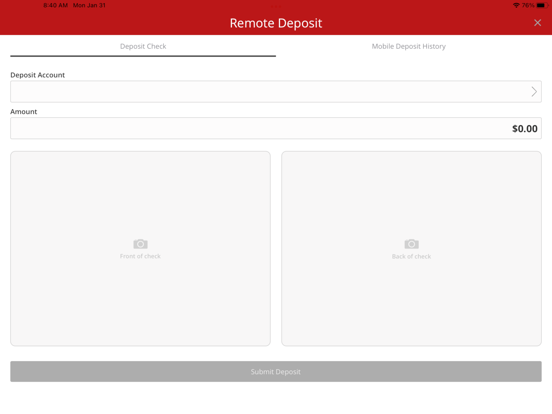Tap the Wi-Fi status icon

point(516,5)
